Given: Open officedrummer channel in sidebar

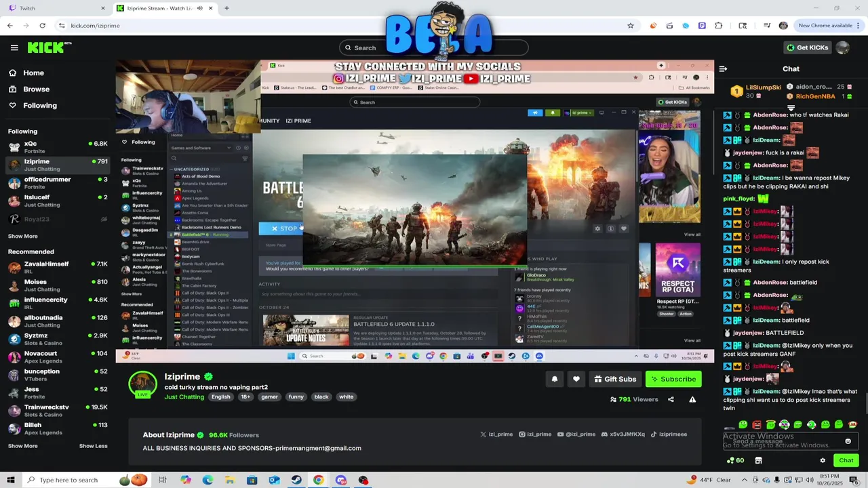Looking at the screenshot, I should 58,183.
